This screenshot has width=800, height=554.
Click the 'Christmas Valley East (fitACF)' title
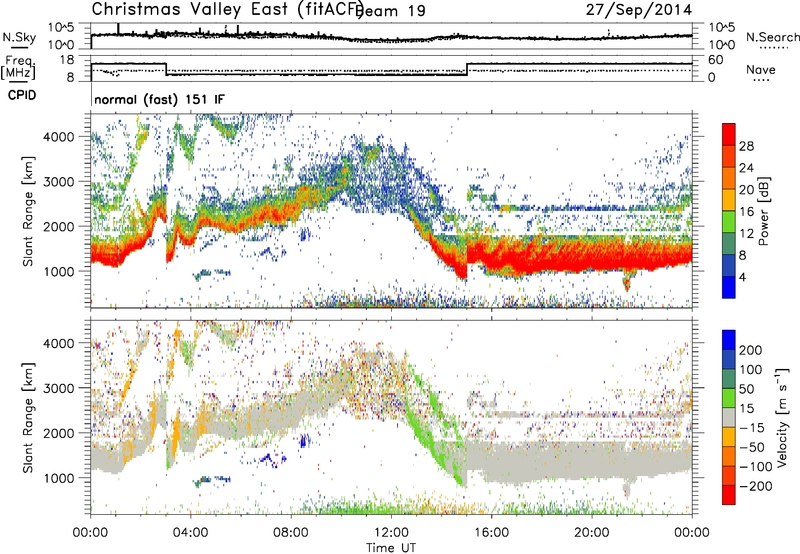click(227, 9)
